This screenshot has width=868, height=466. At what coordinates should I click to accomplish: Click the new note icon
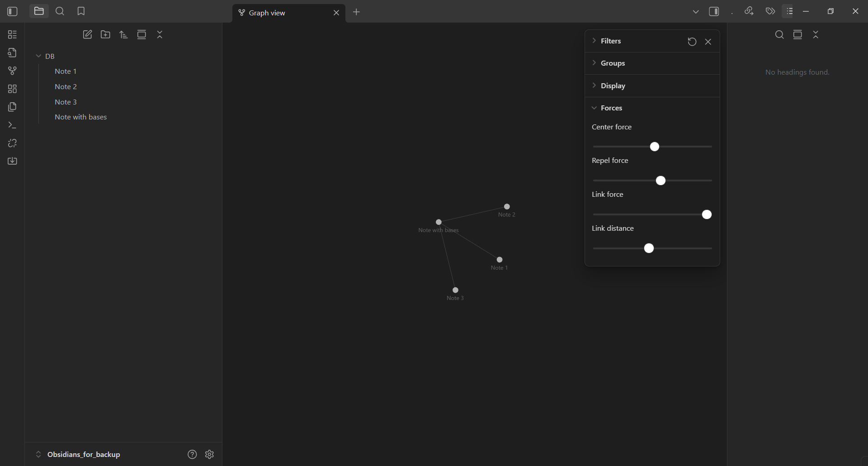pos(87,35)
